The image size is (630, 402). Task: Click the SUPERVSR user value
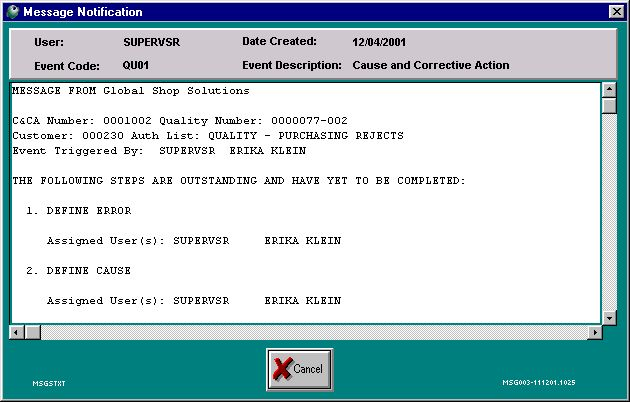(x=151, y=42)
